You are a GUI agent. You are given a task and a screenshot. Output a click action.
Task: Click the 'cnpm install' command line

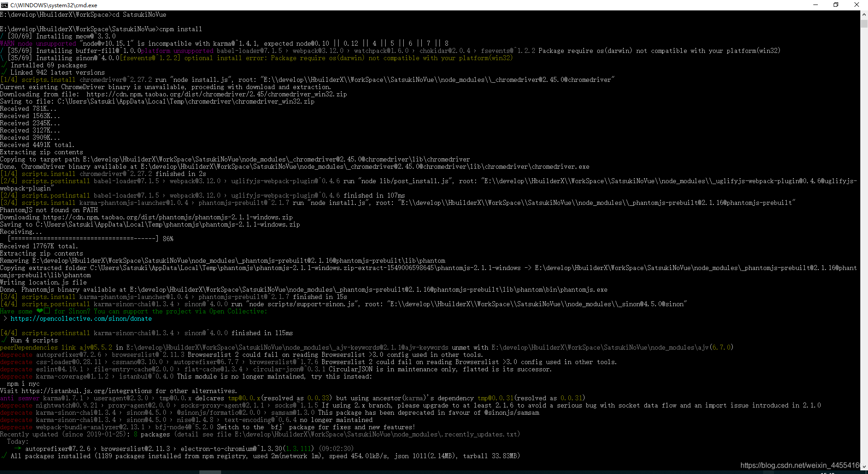[x=101, y=29]
